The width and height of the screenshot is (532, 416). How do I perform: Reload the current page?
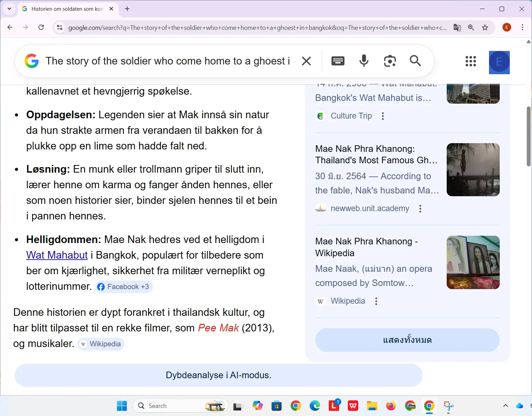pyautogui.click(x=41, y=27)
